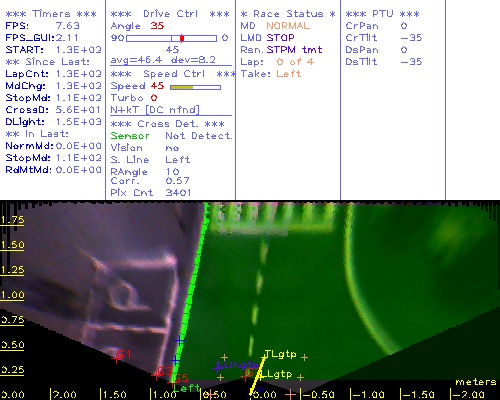This screenshot has width=500, height=400.
Task: Click the Turbo value readout
Action: click(x=154, y=98)
